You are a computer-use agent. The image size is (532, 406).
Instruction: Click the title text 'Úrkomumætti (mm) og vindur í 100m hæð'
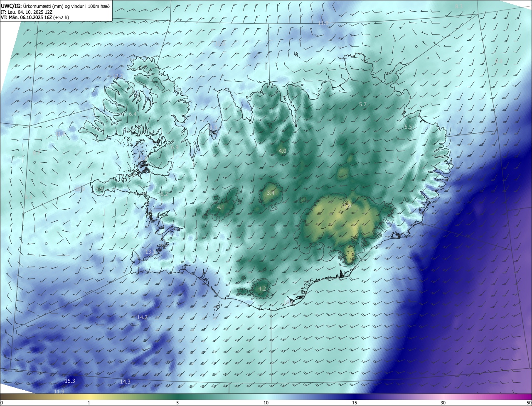(66, 5)
